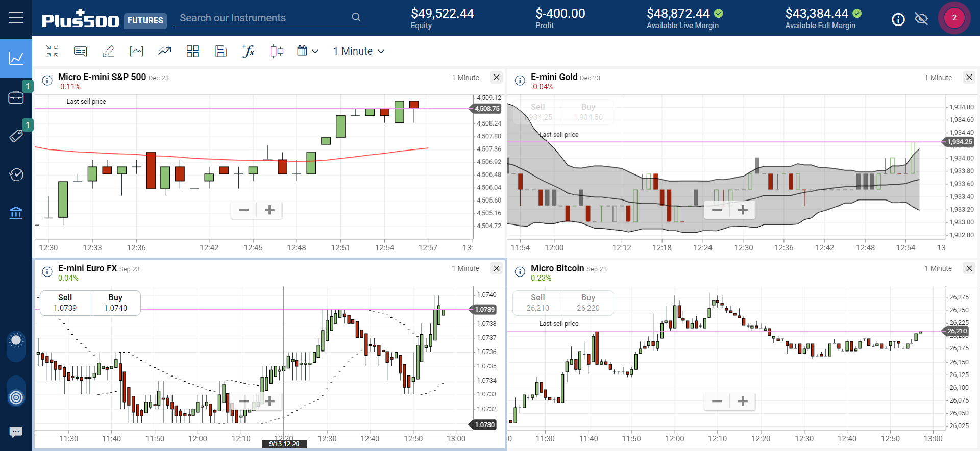Click Sell 1,934.25 on E-mini Gold
The width and height of the screenshot is (980, 451).
pyautogui.click(x=538, y=112)
